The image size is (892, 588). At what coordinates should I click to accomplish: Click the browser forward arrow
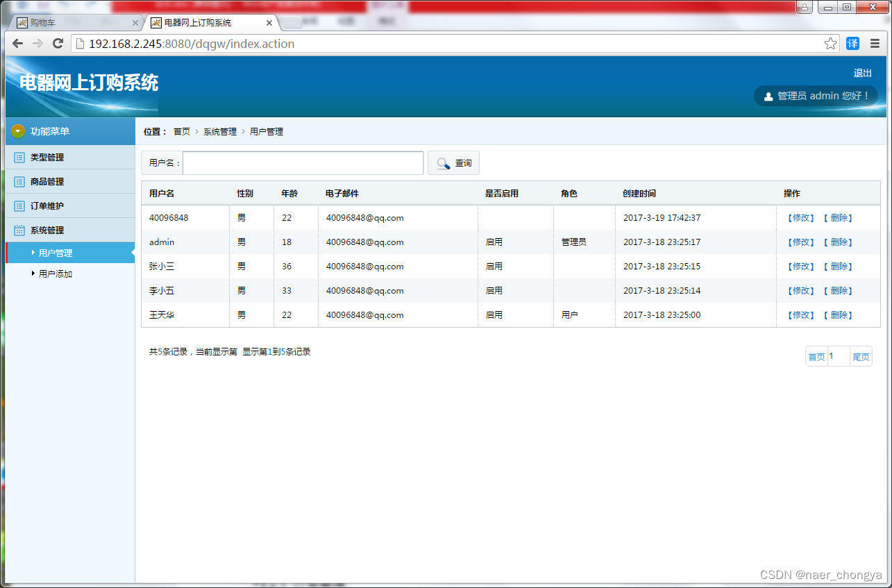pos(38,44)
